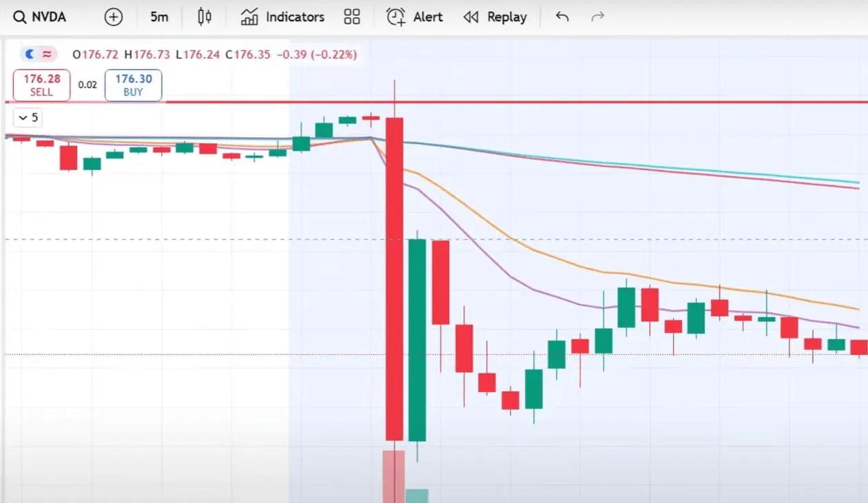Expand the indicator legend showing 5
The height and width of the screenshot is (503, 868).
click(28, 118)
